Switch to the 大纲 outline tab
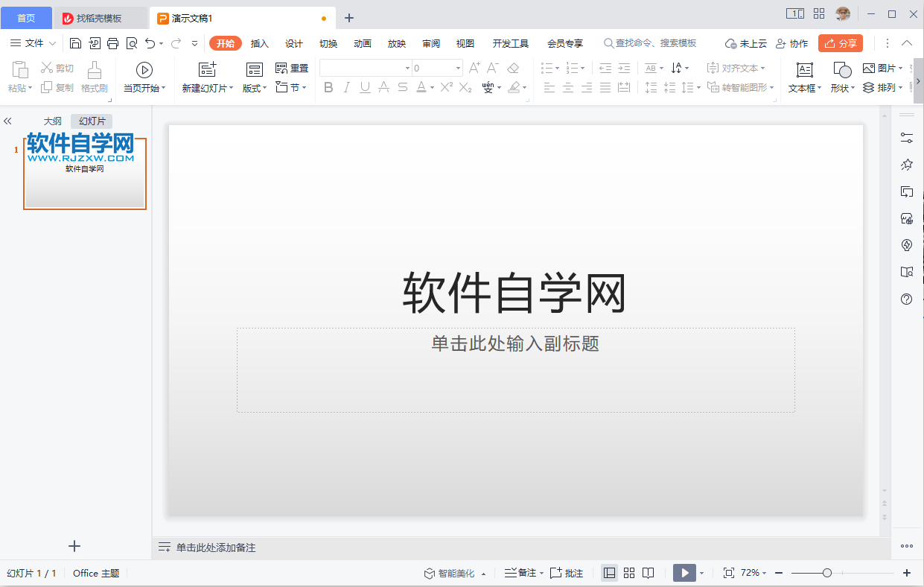The height and width of the screenshot is (587, 924). [51, 120]
